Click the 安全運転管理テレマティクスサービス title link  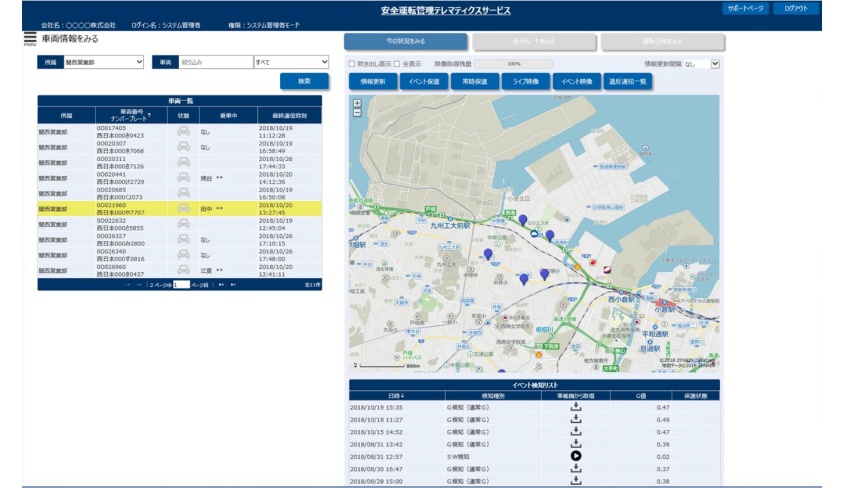click(446, 11)
